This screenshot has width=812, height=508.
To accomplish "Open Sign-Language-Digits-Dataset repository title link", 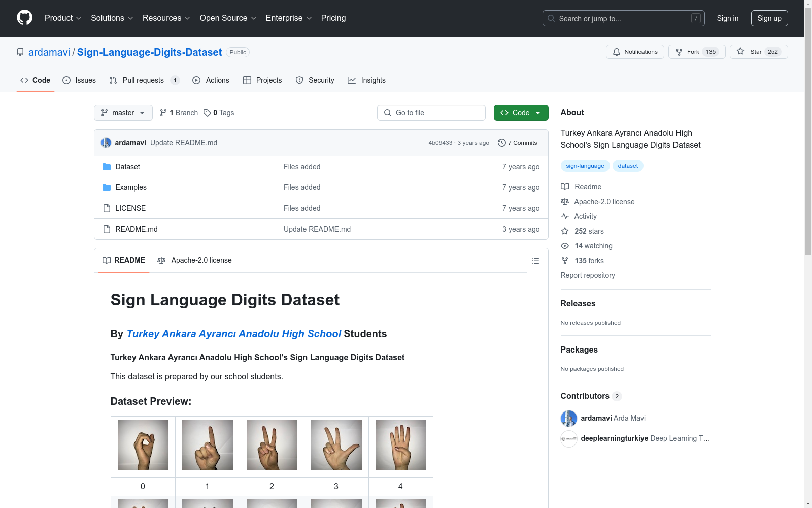I will point(149,52).
